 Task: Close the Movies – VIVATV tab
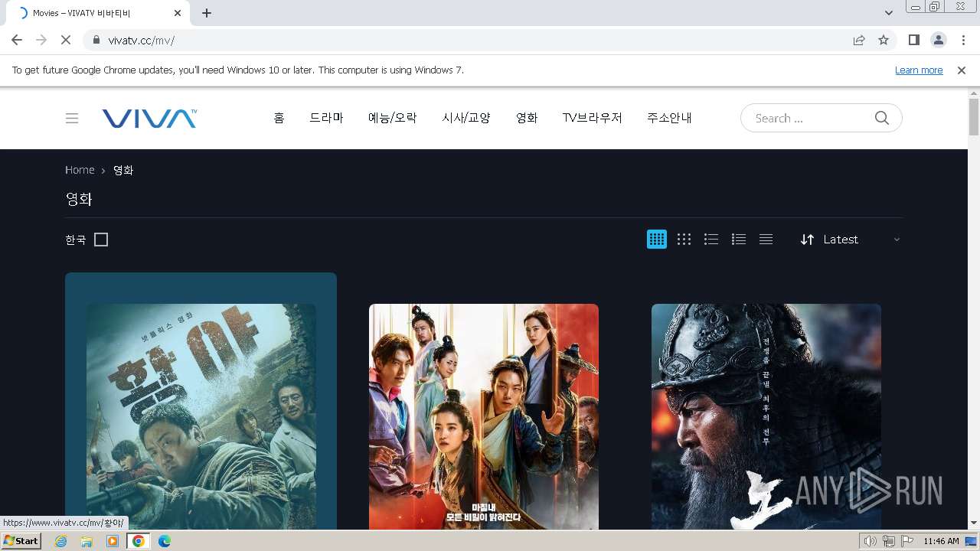click(178, 13)
